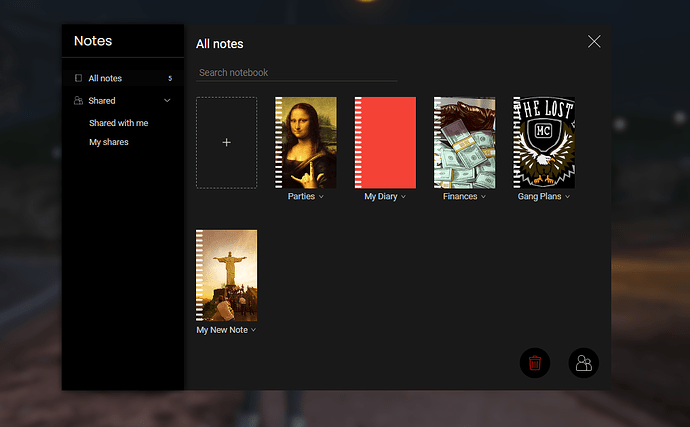Open My shares
This screenshot has width=690, height=427.
[109, 142]
